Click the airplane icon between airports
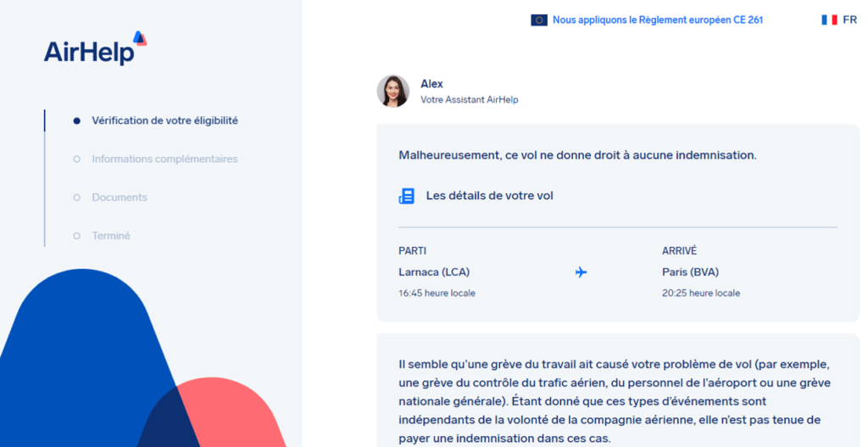The height and width of the screenshot is (447, 868). [x=581, y=272]
